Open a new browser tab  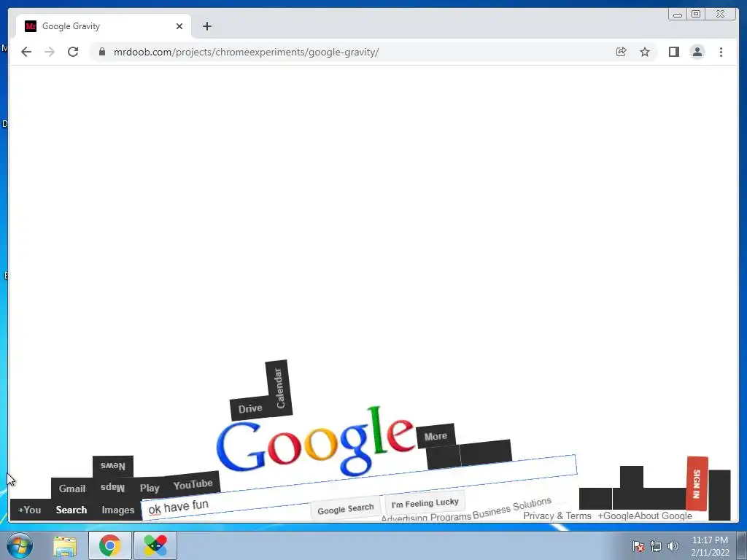(x=206, y=26)
